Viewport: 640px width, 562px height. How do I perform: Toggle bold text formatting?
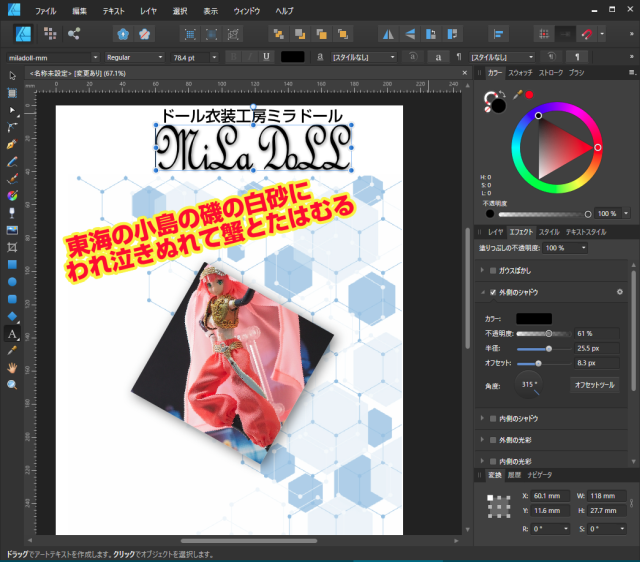point(233,57)
